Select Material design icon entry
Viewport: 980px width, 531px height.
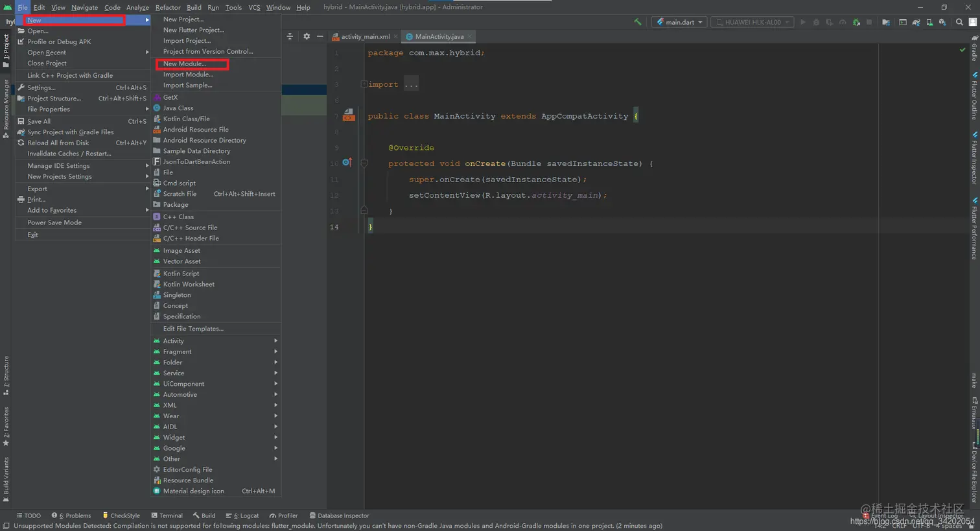coord(216,491)
